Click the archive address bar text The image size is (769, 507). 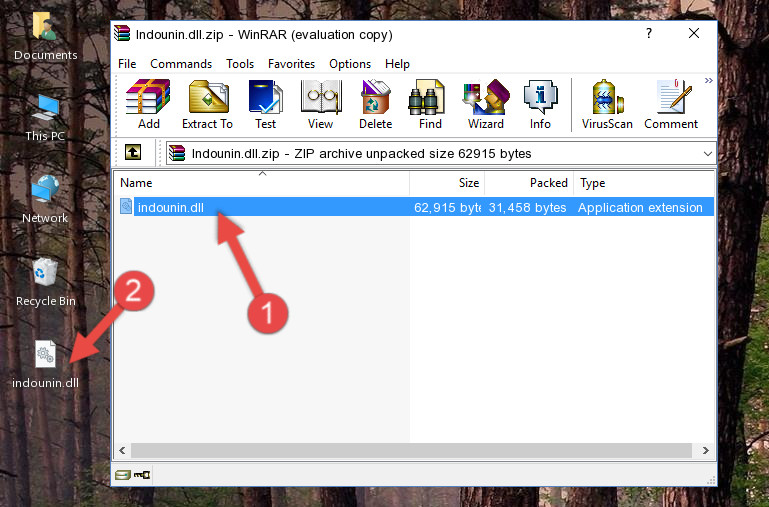click(x=361, y=153)
